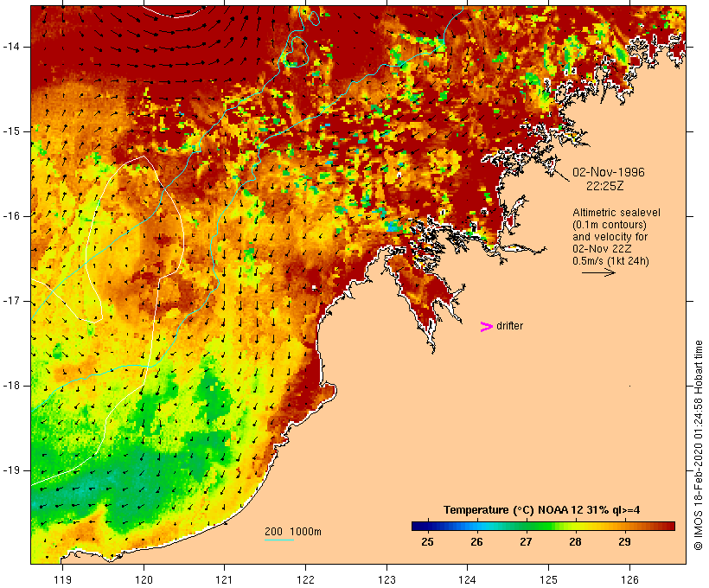
Task: Click the cyan isobath legend line
Action: [x=279, y=540]
